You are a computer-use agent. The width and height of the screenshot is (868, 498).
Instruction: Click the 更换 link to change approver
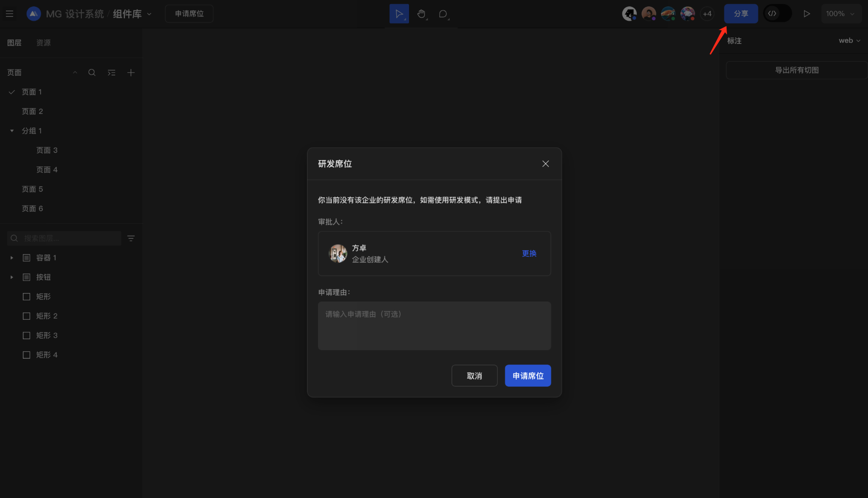(529, 254)
